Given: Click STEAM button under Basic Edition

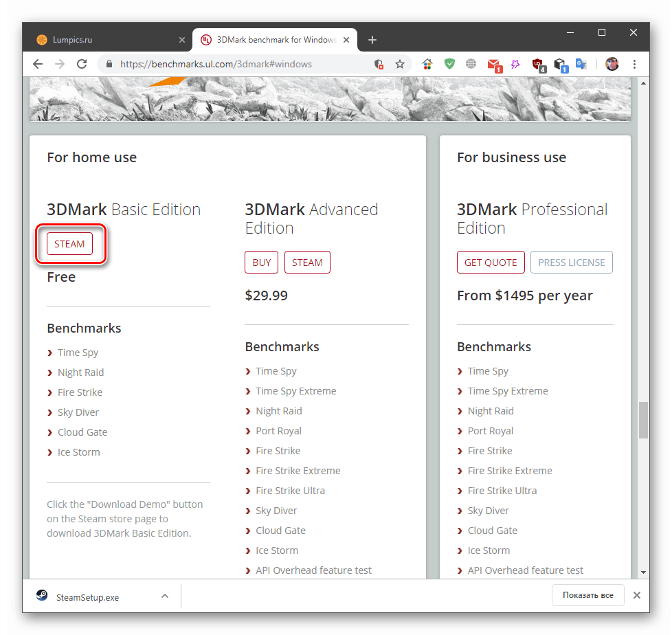Looking at the screenshot, I should [70, 244].
